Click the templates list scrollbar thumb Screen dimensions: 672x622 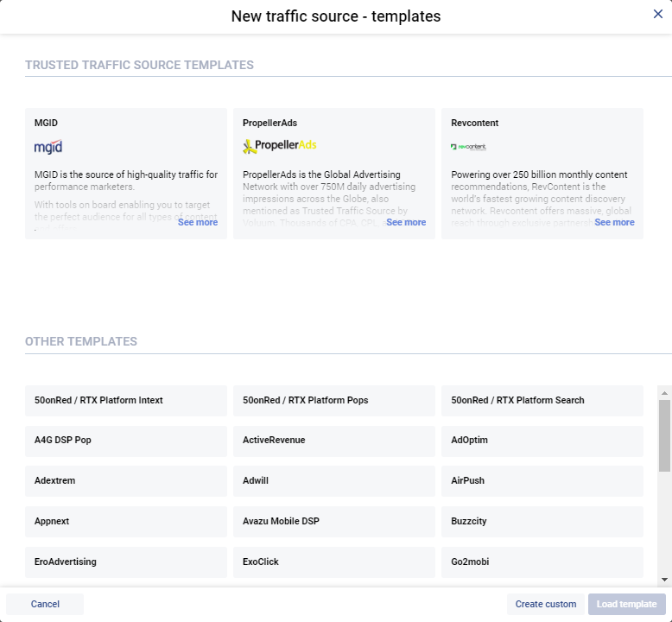click(x=664, y=435)
